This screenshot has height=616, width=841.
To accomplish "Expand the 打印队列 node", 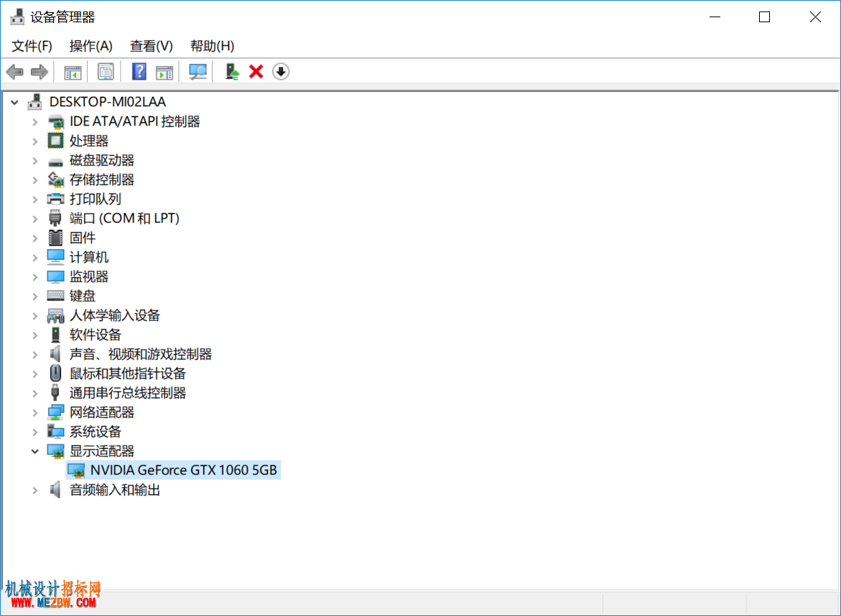I will point(35,200).
